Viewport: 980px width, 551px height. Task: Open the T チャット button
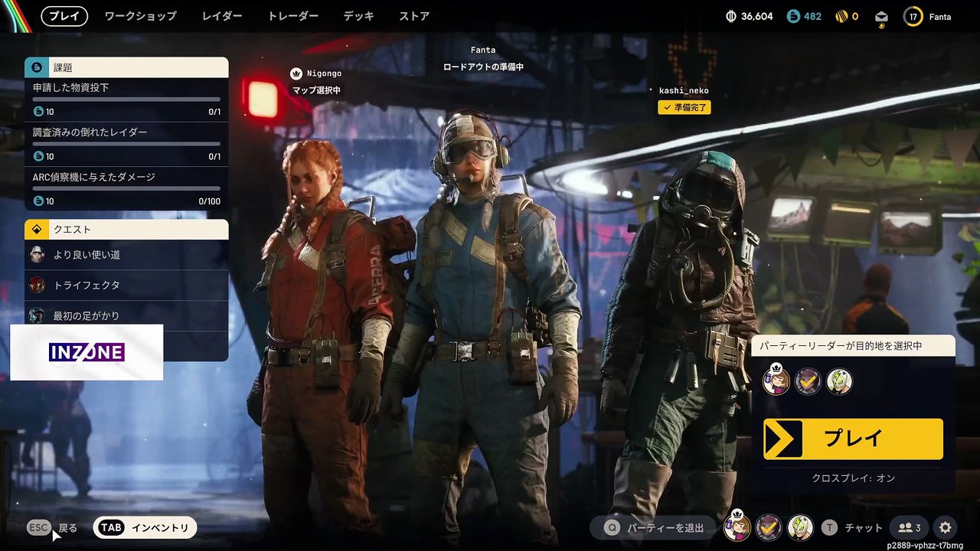[852, 527]
